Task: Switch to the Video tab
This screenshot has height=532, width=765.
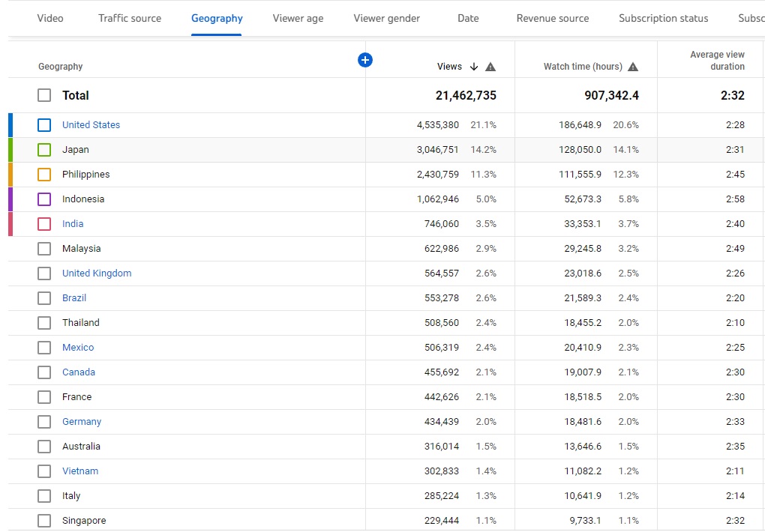Action: click(50, 19)
